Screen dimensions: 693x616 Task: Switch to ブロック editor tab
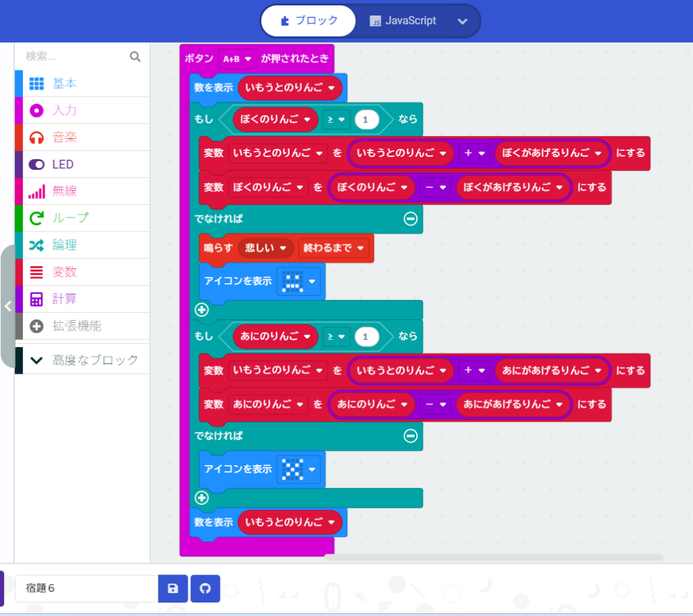point(309,21)
